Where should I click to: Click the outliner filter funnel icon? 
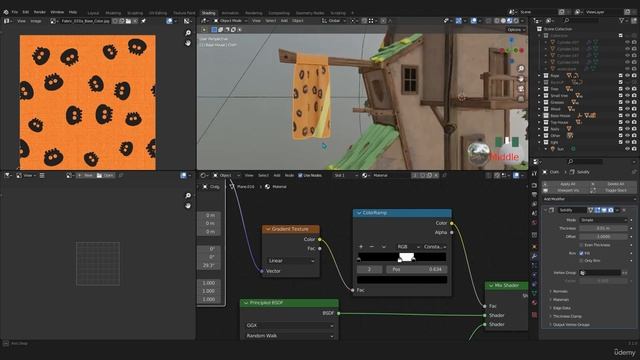click(x=621, y=20)
